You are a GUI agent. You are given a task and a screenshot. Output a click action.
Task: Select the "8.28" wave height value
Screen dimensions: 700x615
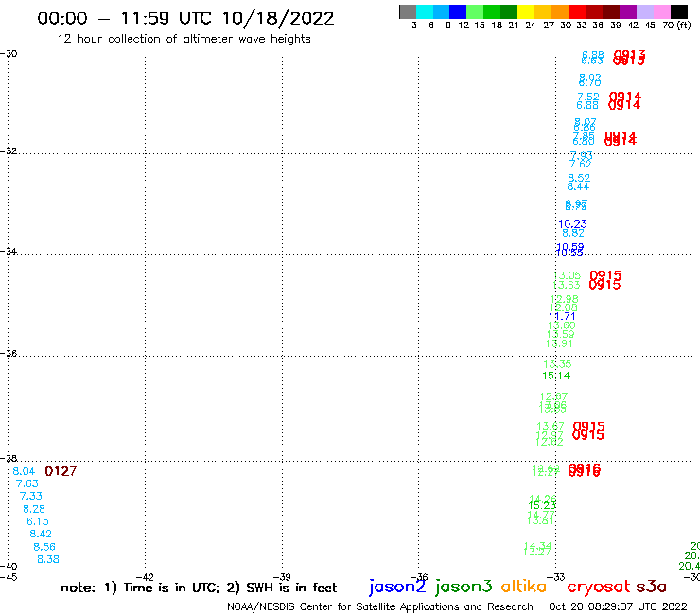tap(34, 509)
